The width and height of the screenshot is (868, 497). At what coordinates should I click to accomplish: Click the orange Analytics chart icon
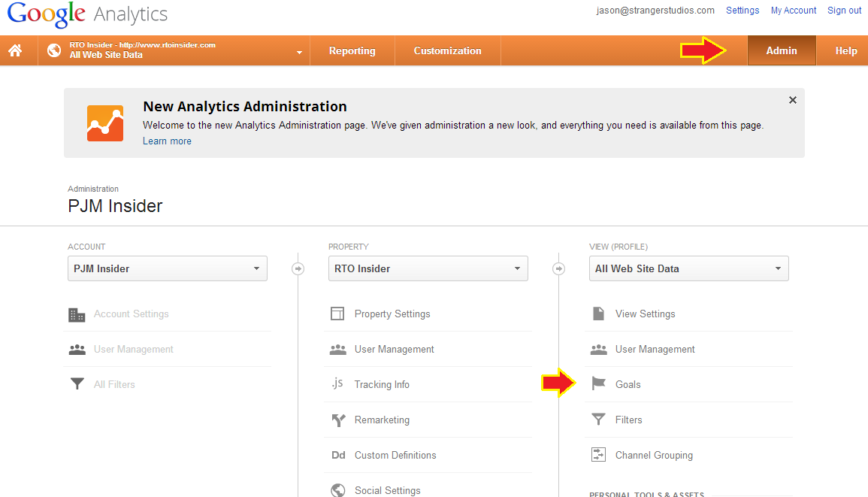point(105,123)
